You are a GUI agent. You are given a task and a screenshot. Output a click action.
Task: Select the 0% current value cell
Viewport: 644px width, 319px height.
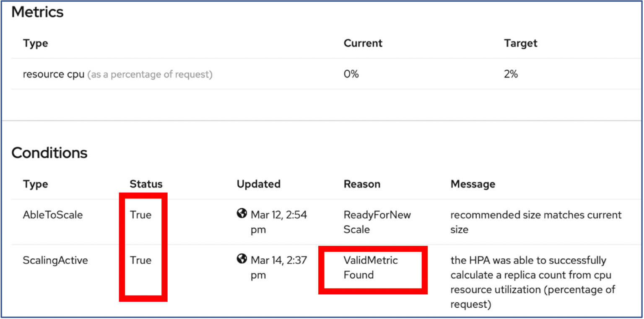pyautogui.click(x=351, y=74)
